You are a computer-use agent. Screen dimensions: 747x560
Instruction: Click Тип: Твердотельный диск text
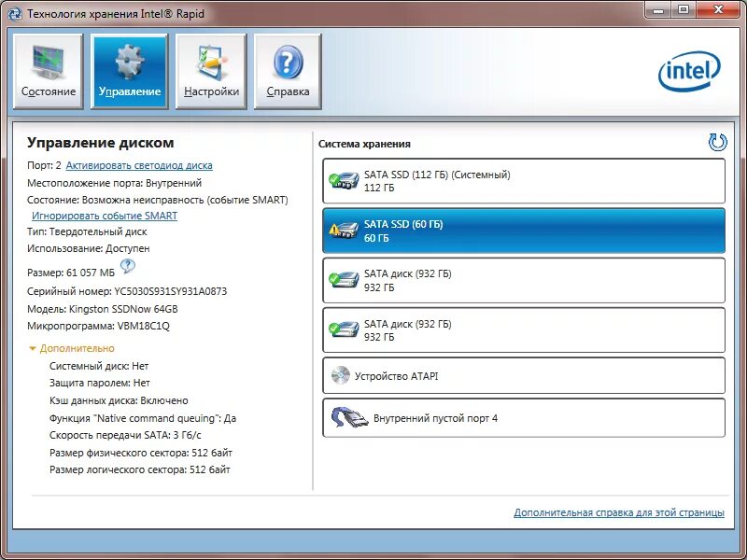(x=87, y=231)
